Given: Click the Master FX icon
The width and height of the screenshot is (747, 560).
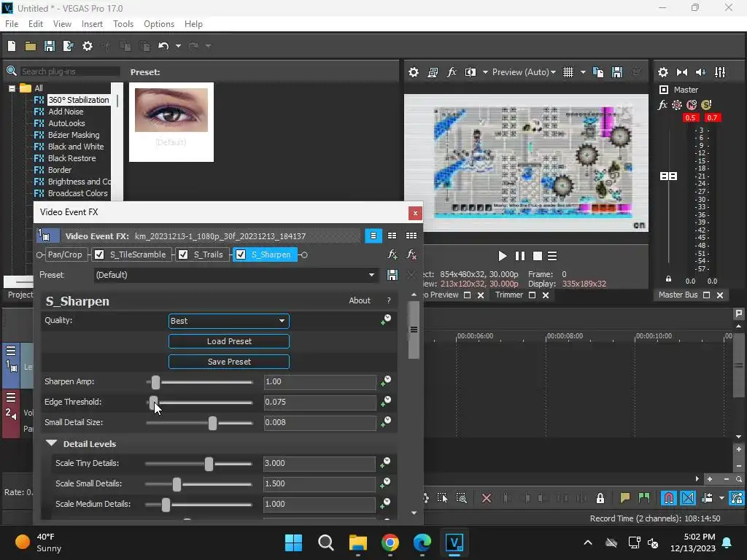Looking at the screenshot, I should [x=662, y=105].
